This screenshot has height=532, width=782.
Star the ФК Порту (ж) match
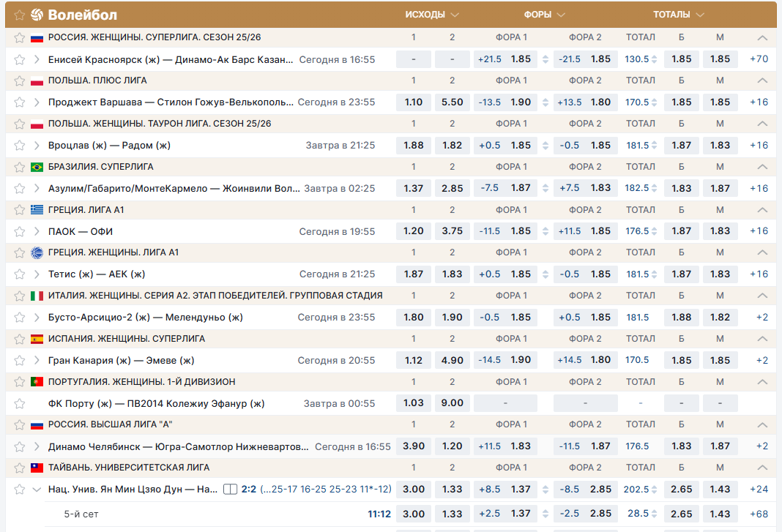(x=20, y=403)
